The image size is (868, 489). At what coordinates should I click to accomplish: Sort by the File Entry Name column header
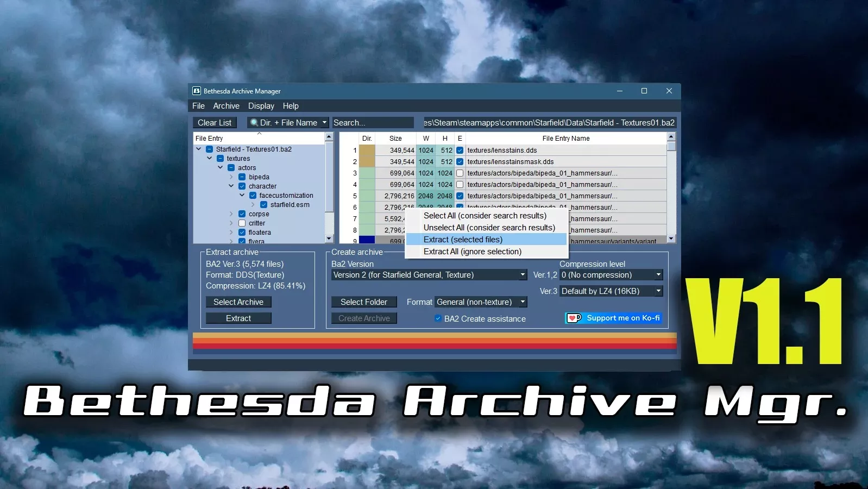tap(566, 139)
